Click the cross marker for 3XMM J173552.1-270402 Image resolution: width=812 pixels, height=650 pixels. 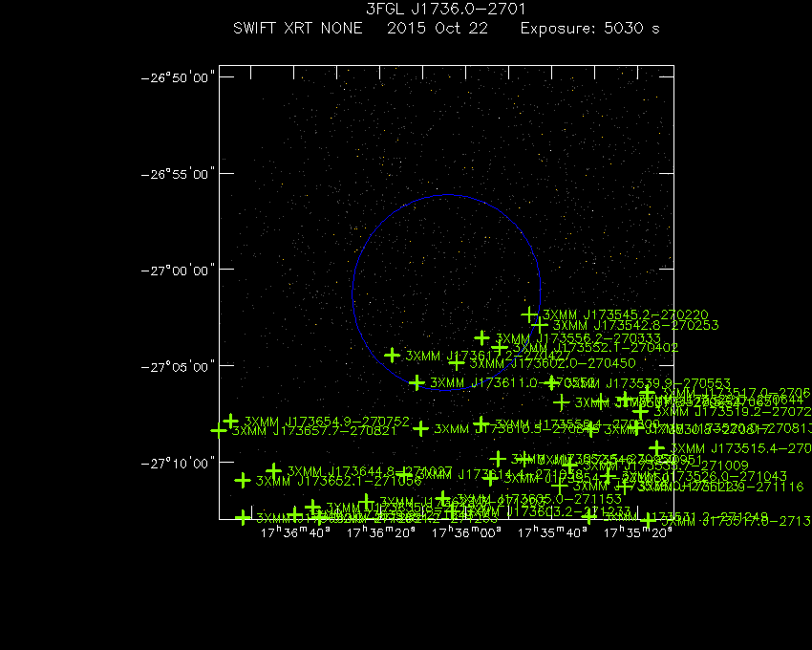coord(500,348)
